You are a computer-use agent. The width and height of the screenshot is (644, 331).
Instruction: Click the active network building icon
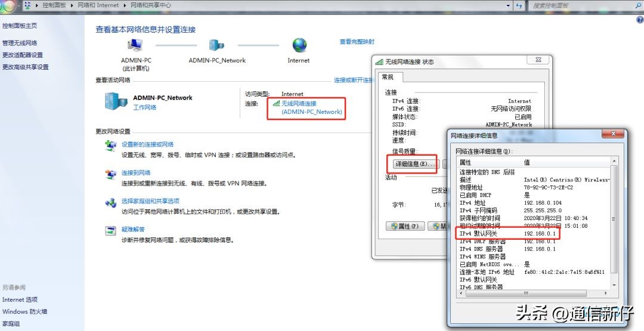coord(116,102)
